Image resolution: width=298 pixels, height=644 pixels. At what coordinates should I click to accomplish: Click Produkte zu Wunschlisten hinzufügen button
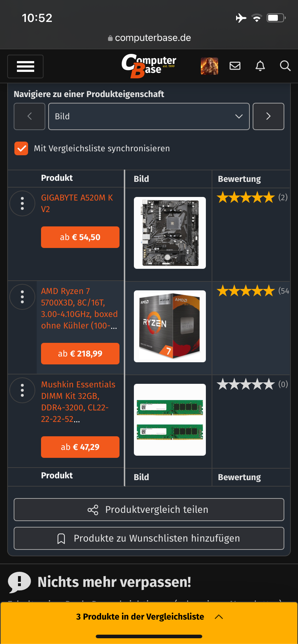(149, 538)
